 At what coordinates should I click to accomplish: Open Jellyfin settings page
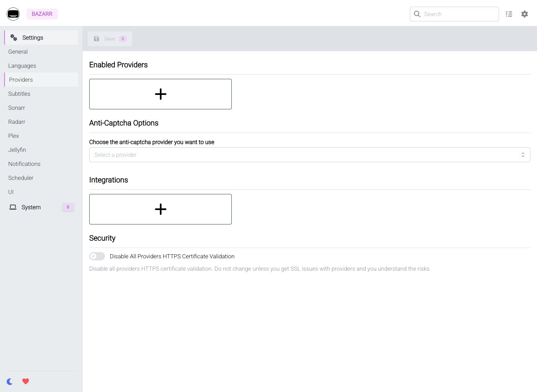(41, 150)
